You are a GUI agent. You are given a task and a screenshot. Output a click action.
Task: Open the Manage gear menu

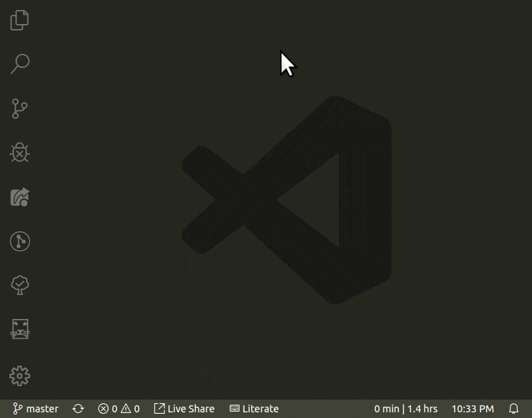[x=20, y=376]
